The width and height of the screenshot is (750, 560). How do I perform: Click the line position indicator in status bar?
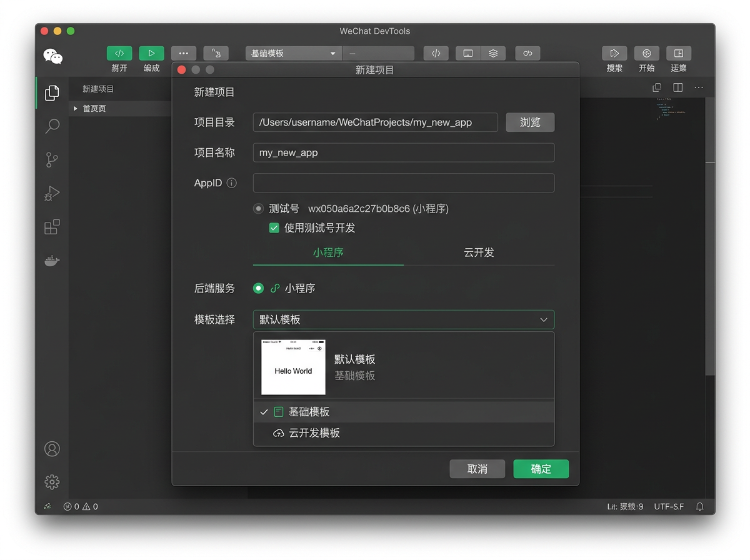[x=625, y=506]
